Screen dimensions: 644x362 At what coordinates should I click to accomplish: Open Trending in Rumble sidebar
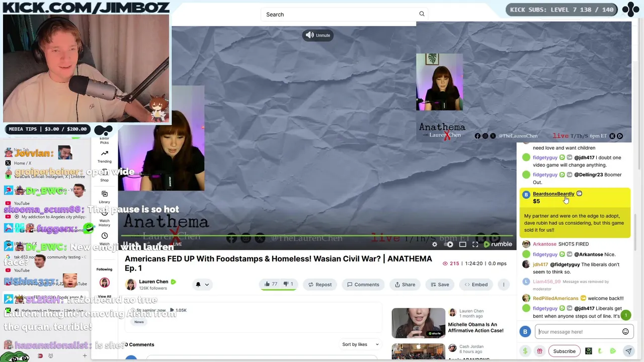pos(104,156)
